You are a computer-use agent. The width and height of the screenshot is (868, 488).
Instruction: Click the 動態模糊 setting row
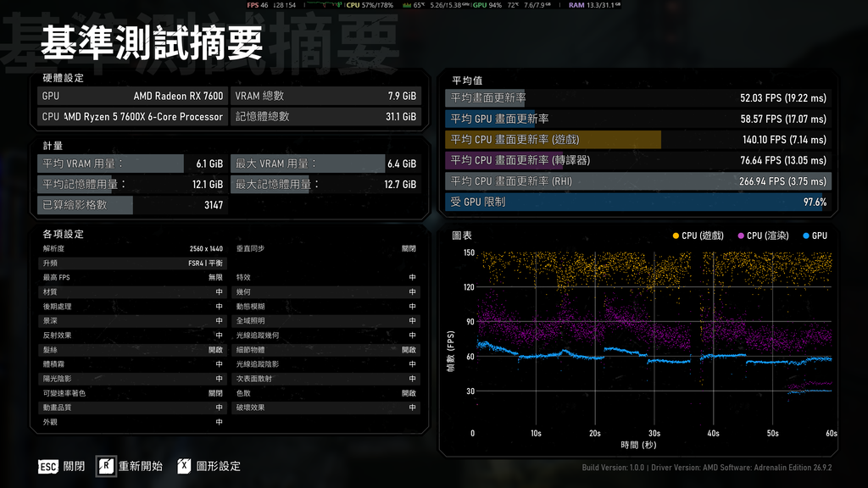325,307
